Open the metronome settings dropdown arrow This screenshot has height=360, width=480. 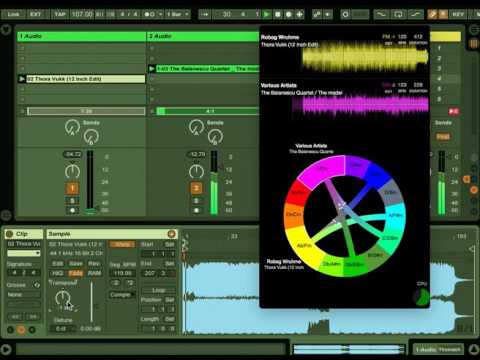(160, 14)
